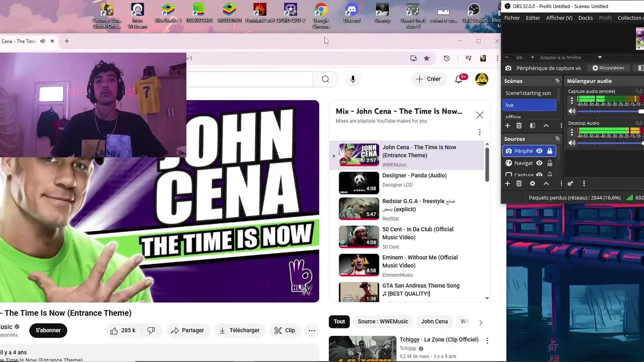This screenshot has width=644, height=362.
Task: Open YouTube notifications bell
Action: [x=459, y=79]
